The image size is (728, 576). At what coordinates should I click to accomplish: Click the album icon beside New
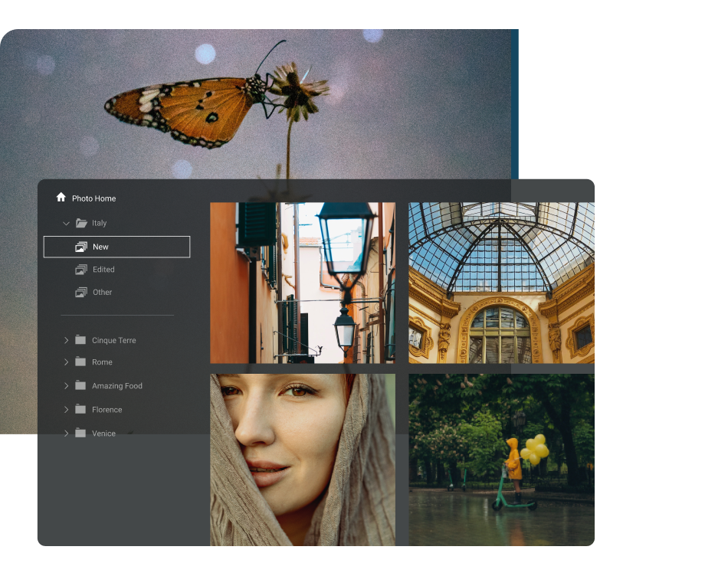[81, 247]
